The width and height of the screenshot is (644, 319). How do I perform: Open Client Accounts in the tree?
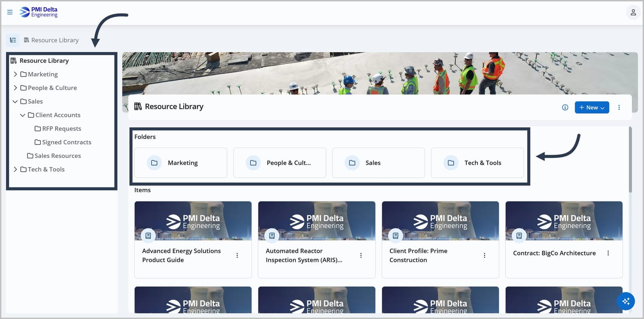54,115
